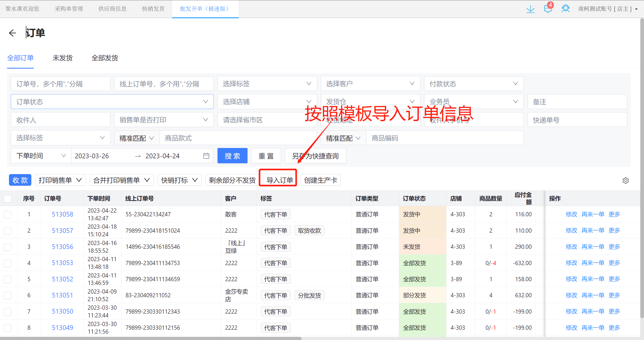Open table column settings gear

pos(626,180)
